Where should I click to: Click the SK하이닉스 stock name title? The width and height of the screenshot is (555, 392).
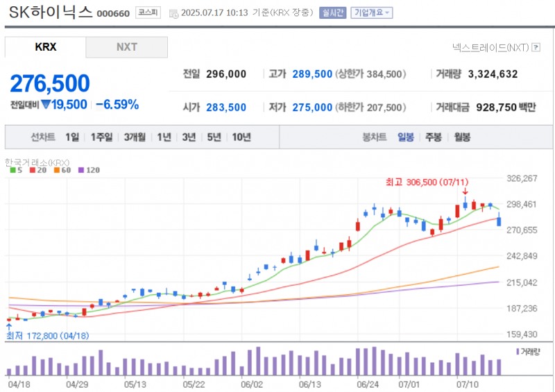pyautogui.click(x=50, y=13)
